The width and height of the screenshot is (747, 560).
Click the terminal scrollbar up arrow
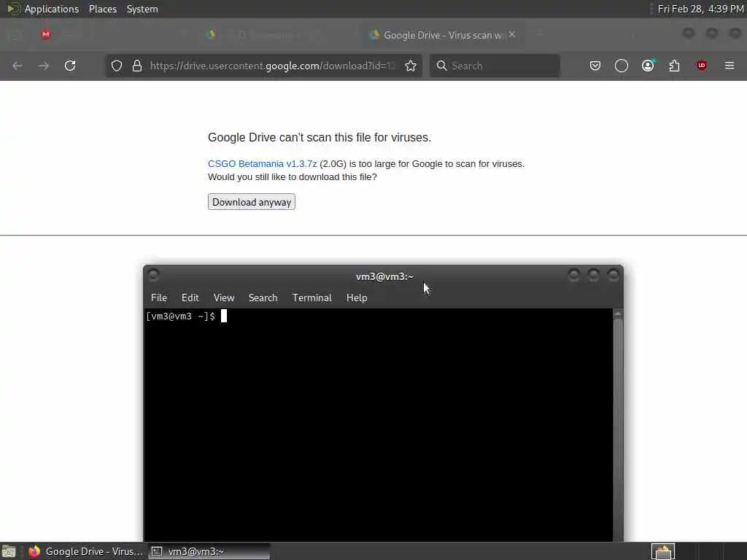(x=618, y=314)
